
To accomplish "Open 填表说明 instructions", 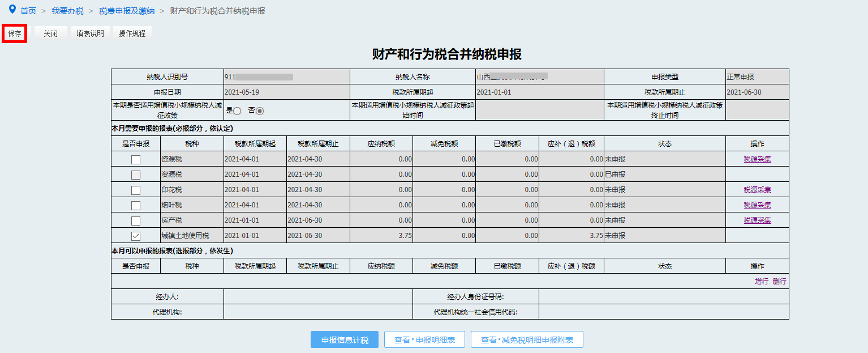I will point(91,33).
